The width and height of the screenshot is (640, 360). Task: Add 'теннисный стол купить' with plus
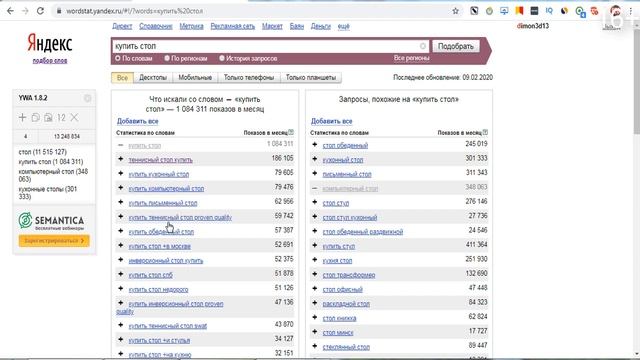(120, 159)
